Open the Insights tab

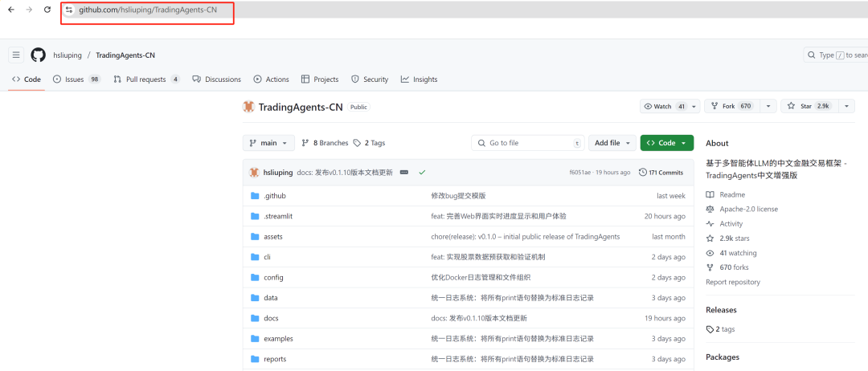click(419, 79)
